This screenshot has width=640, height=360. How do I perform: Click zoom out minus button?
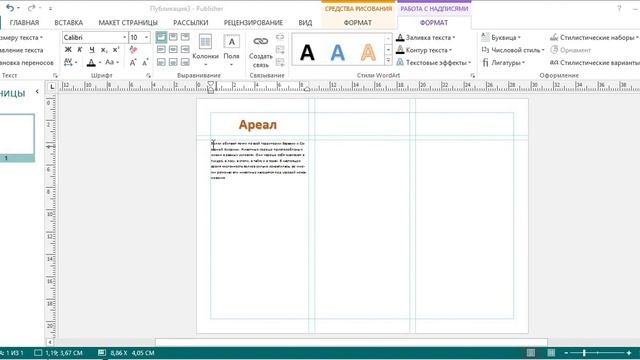[566, 353]
